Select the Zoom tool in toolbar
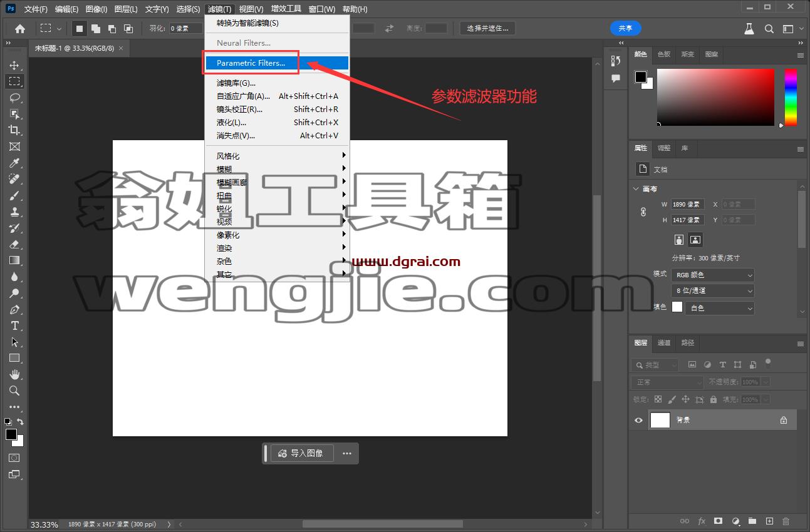 click(14, 391)
